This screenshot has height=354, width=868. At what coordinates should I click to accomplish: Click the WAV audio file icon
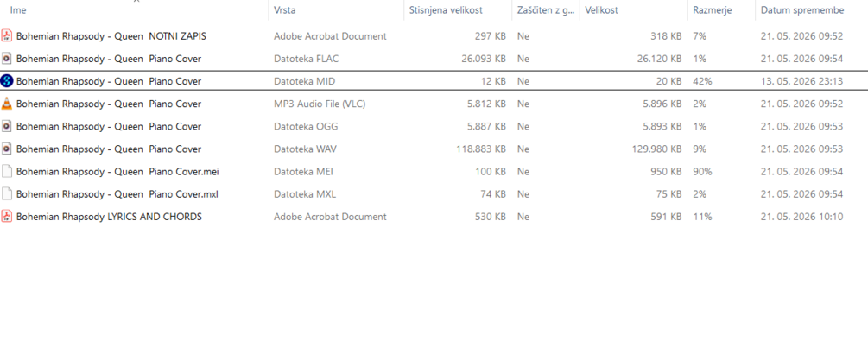pyautogui.click(x=7, y=149)
